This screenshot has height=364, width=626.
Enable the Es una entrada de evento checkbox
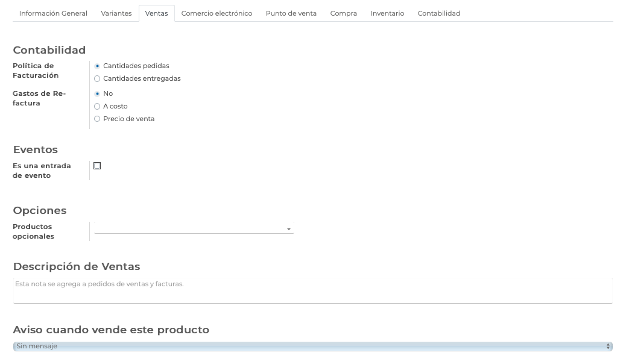(97, 166)
